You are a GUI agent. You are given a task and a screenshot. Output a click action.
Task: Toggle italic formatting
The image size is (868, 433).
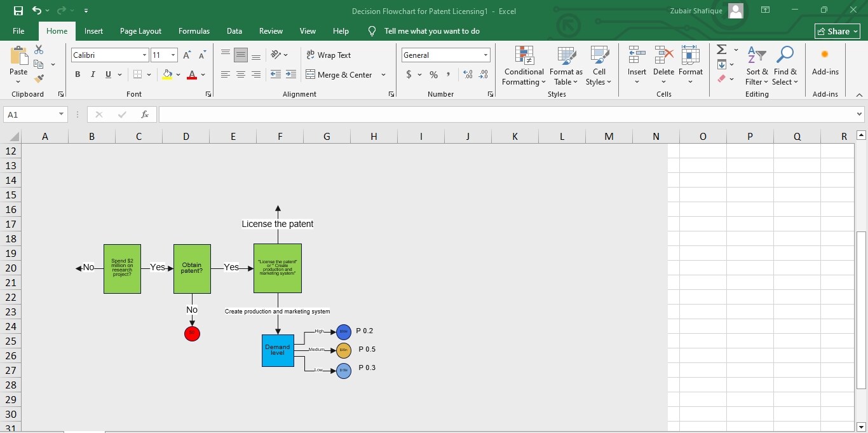click(x=92, y=74)
